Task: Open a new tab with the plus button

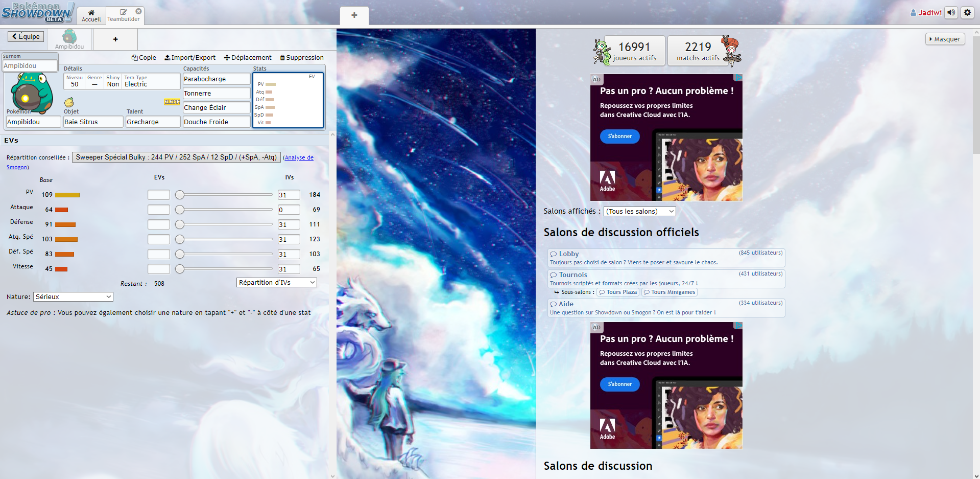Action: click(x=354, y=15)
